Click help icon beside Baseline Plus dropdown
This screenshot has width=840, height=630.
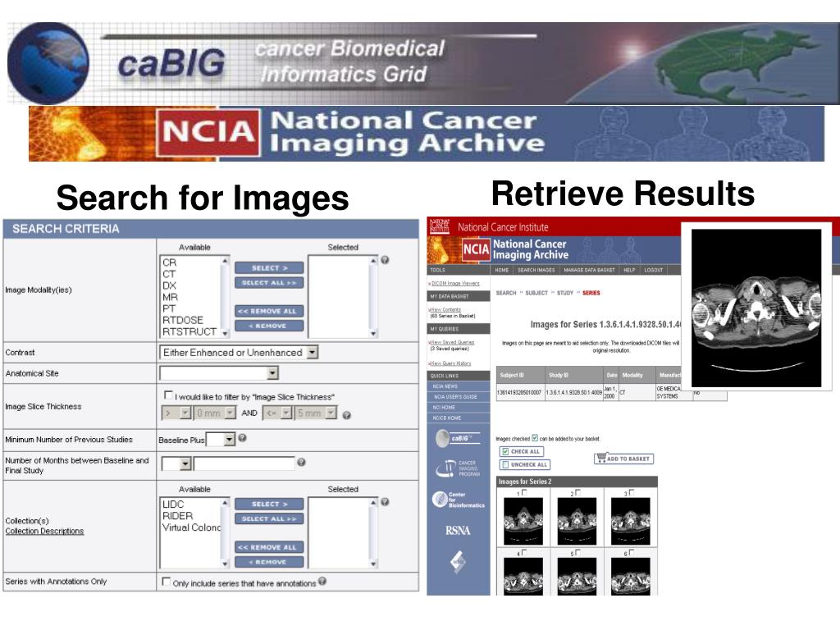coord(242,438)
